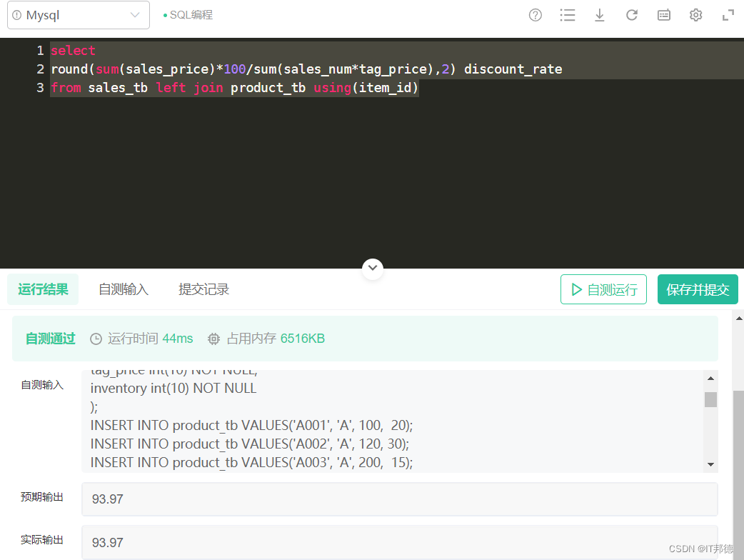Open the keyboard shortcuts icon
This screenshot has width=744, height=560.
[x=664, y=15]
